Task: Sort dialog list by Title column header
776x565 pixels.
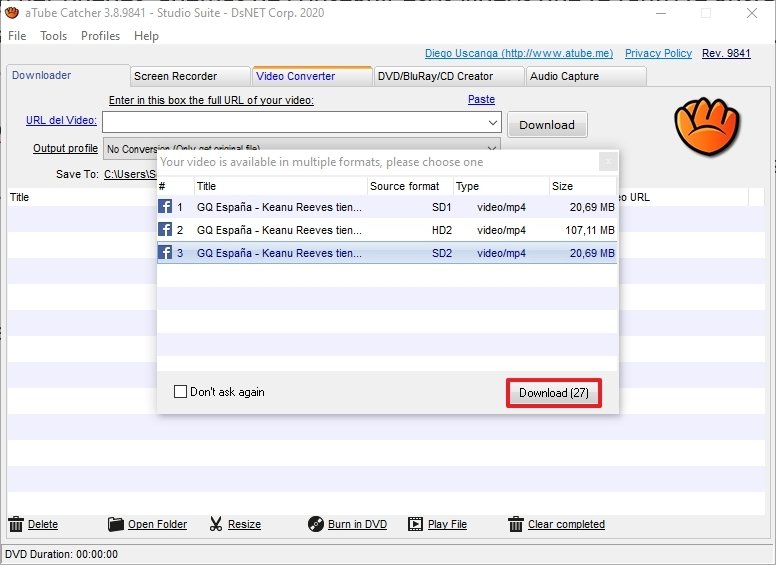Action: pos(281,186)
